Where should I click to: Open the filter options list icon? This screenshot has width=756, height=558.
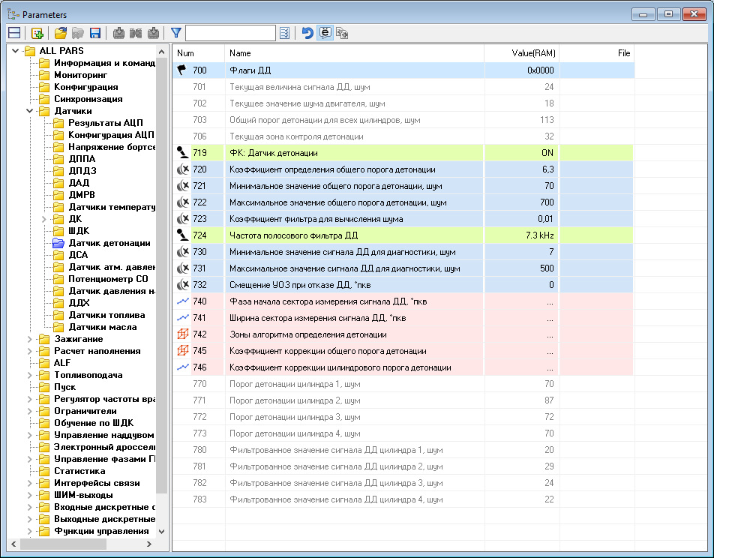[x=285, y=33]
